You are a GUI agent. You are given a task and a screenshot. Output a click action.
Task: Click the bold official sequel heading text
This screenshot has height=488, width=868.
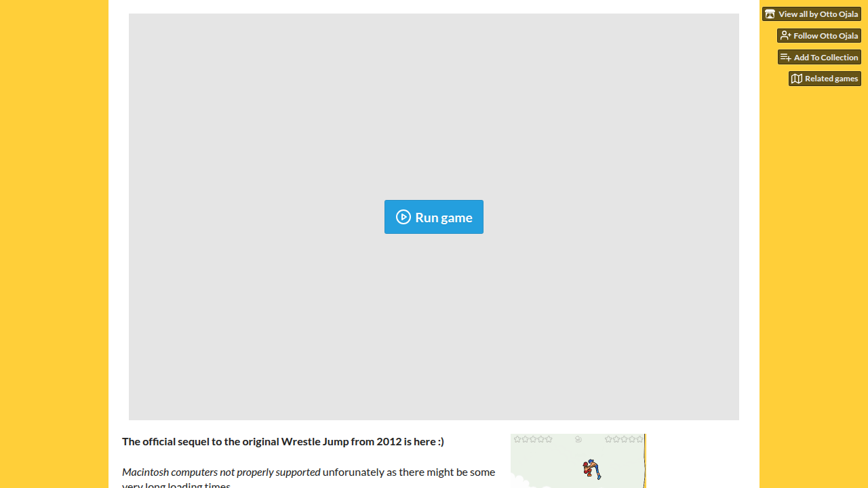pyautogui.click(x=283, y=441)
